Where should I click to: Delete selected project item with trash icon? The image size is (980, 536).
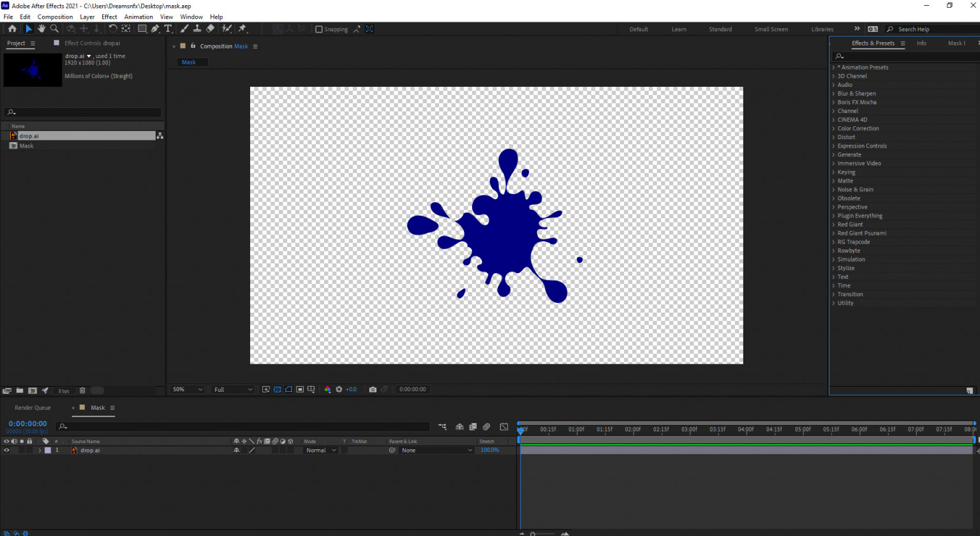82,391
